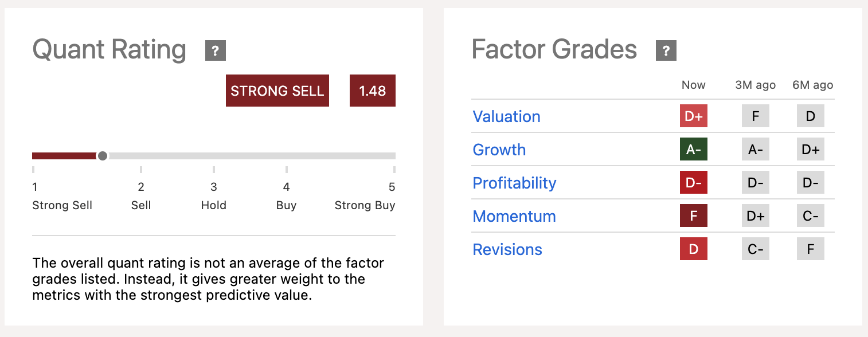
Task: Click the Quant Rating help icon
Action: (x=215, y=50)
